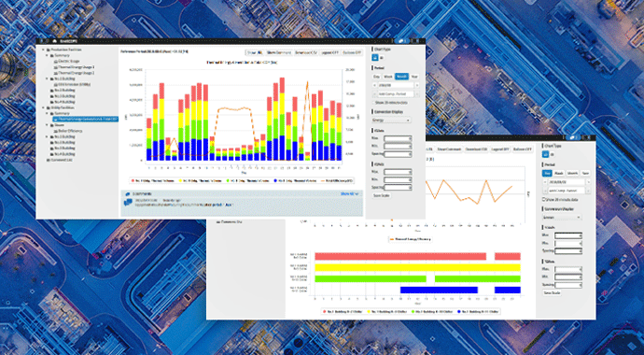The image size is (644, 355).
Task: Click Show Comment in the front window
Action: pos(279,52)
